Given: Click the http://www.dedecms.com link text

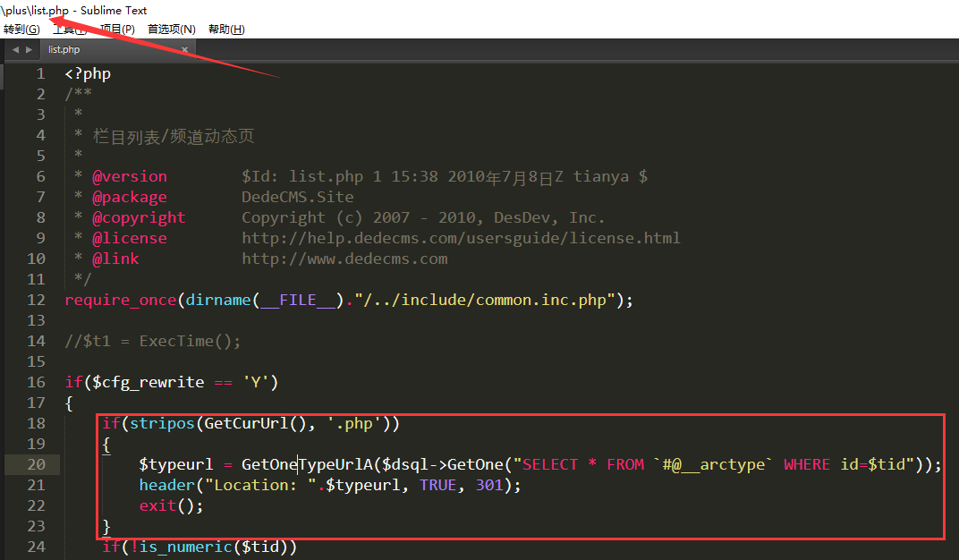Looking at the screenshot, I should tap(344, 259).
